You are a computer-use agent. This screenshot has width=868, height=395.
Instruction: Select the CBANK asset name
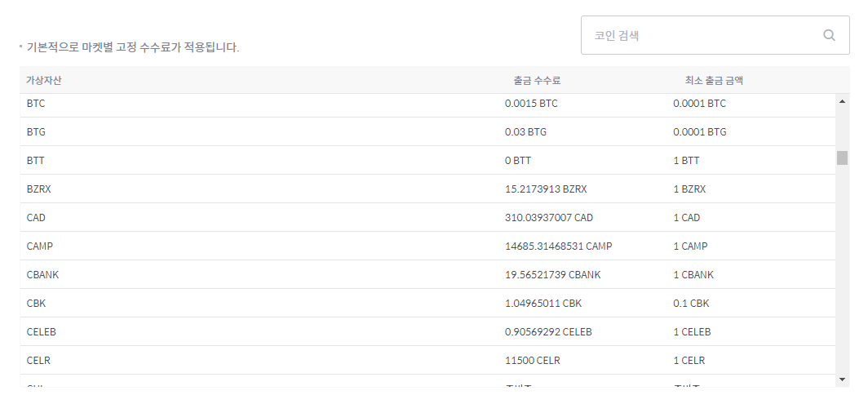pos(42,275)
